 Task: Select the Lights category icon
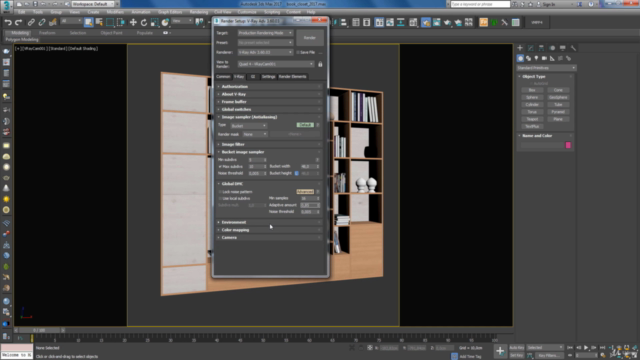[x=536, y=58]
